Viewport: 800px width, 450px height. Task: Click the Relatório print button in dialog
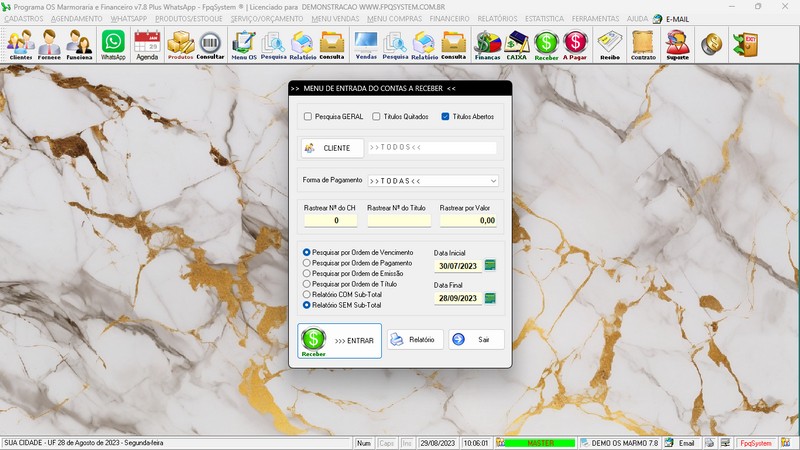415,339
